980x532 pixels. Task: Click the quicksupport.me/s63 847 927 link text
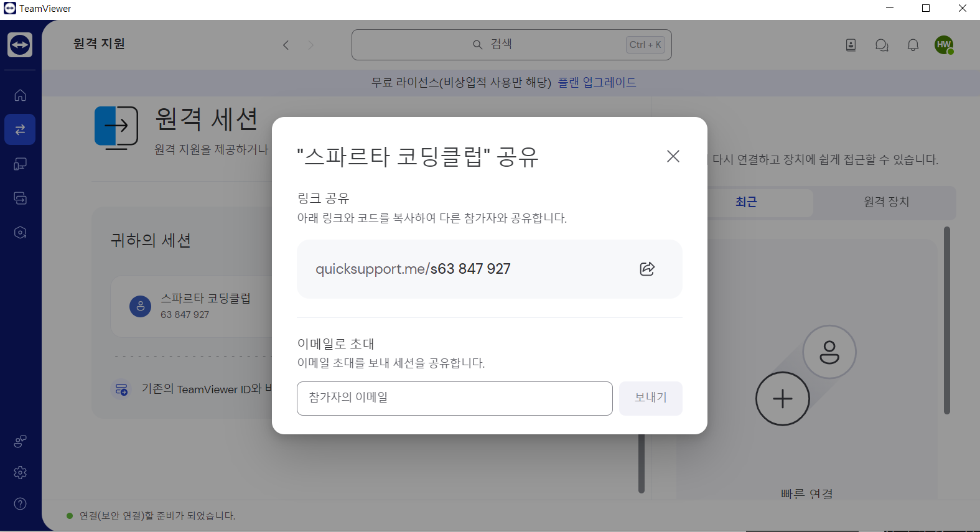click(x=413, y=269)
